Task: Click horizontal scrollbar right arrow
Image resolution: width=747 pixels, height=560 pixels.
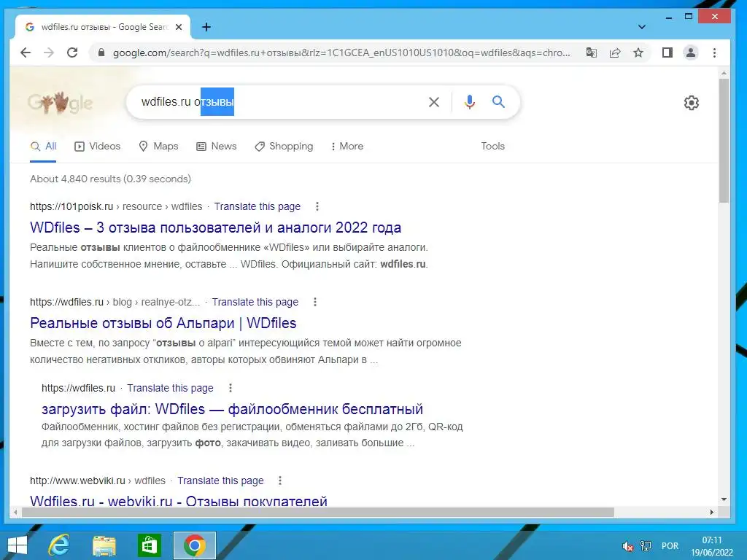Action: pos(712,513)
